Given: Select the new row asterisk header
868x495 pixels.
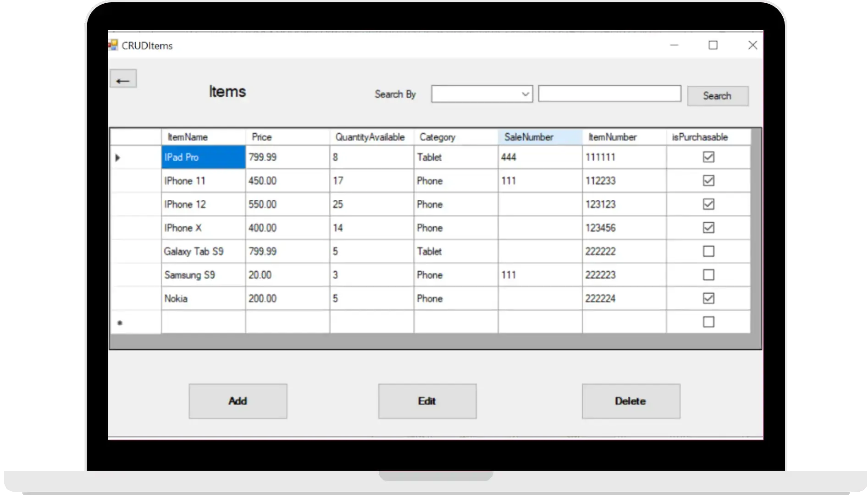Looking at the screenshot, I should pos(135,322).
